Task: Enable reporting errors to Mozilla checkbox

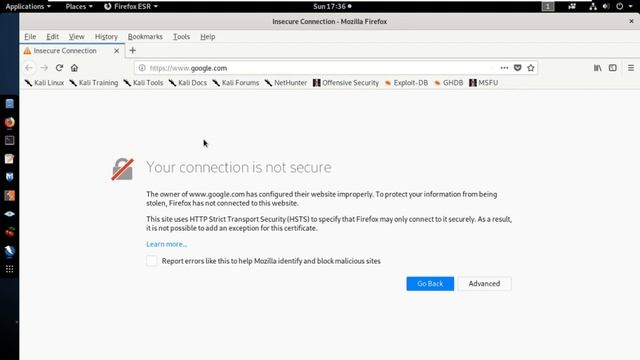Action: point(151,261)
